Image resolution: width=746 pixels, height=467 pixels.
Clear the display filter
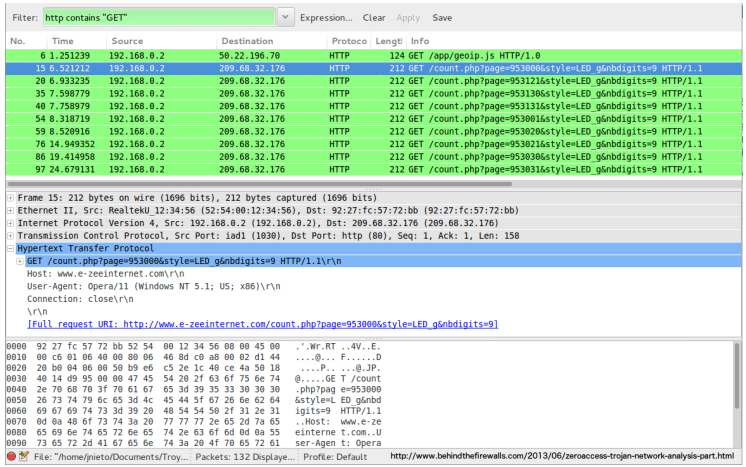(374, 18)
